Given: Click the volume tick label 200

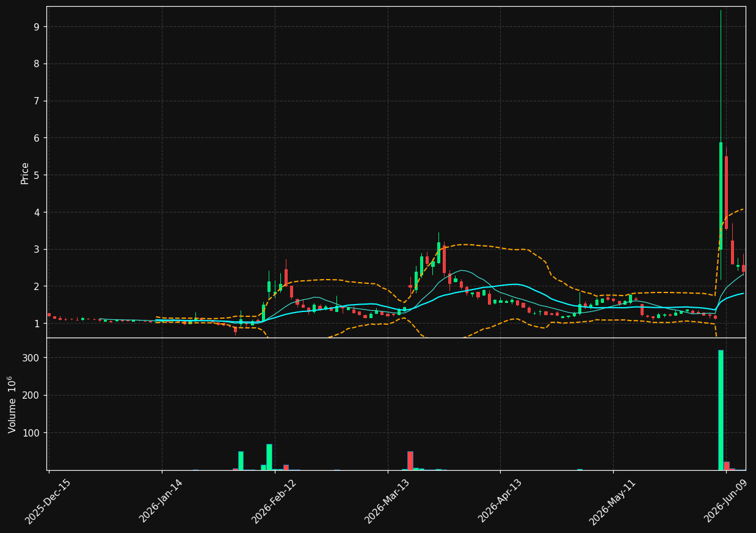Looking at the screenshot, I should tap(32, 395).
